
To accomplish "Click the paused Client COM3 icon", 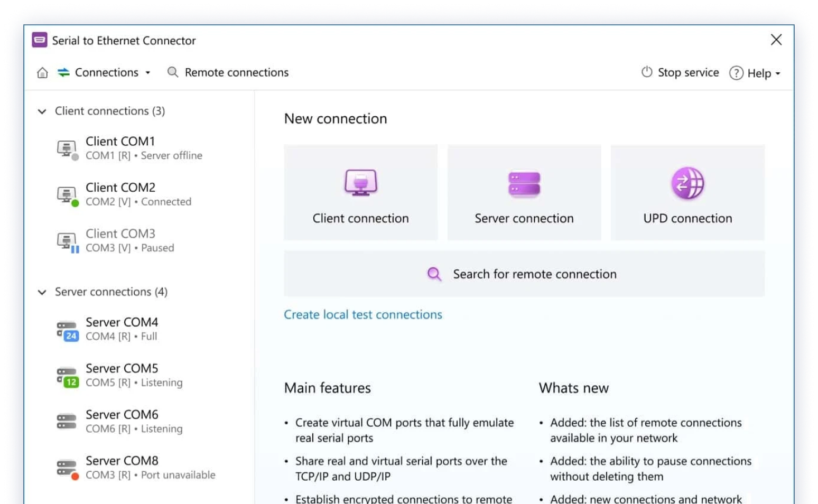I will pos(67,241).
